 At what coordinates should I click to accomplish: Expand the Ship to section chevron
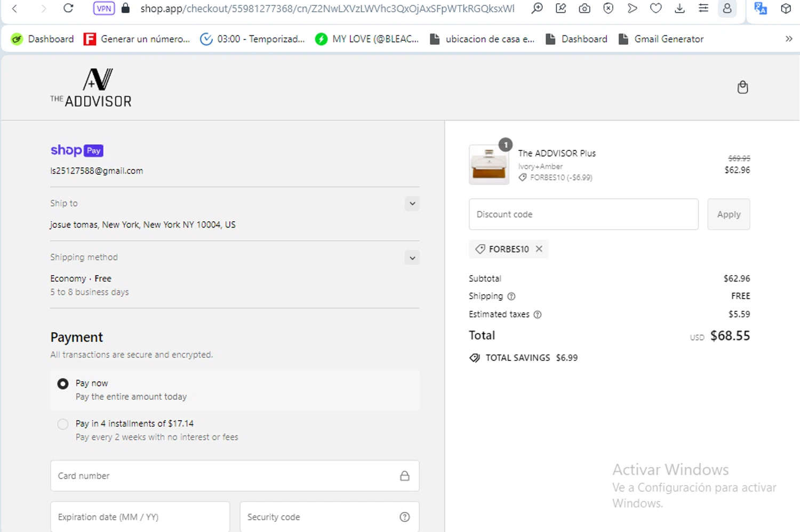tap(412, 204)
